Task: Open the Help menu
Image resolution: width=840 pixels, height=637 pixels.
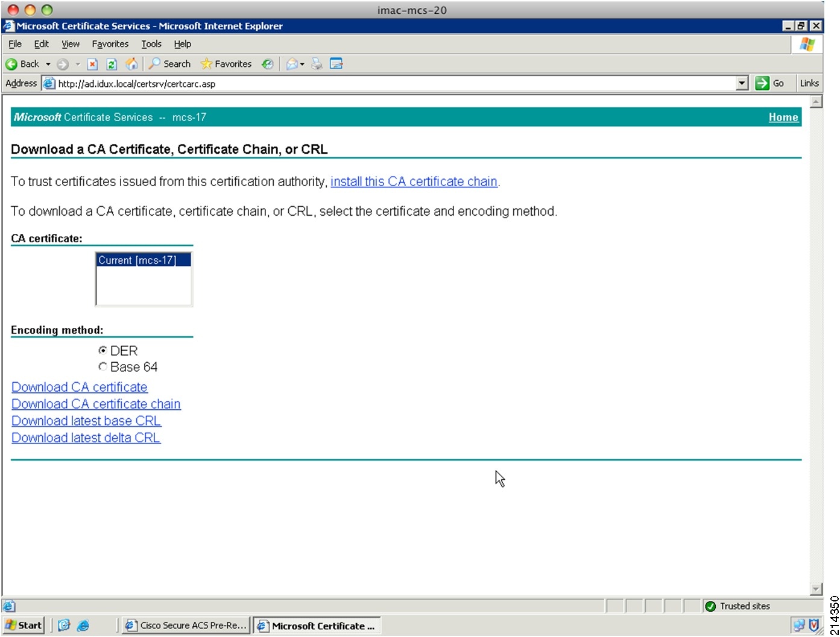Action: point(183,44)
